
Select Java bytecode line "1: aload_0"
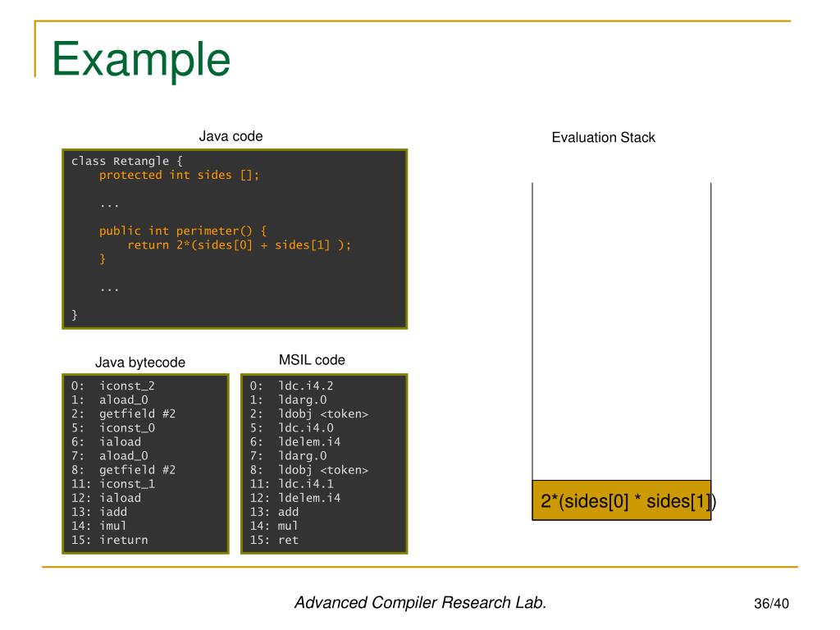click(110, 399)
